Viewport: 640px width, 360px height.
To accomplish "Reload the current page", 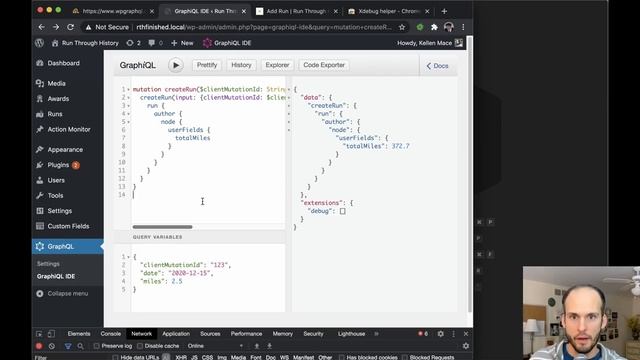I will click(70, 27).
